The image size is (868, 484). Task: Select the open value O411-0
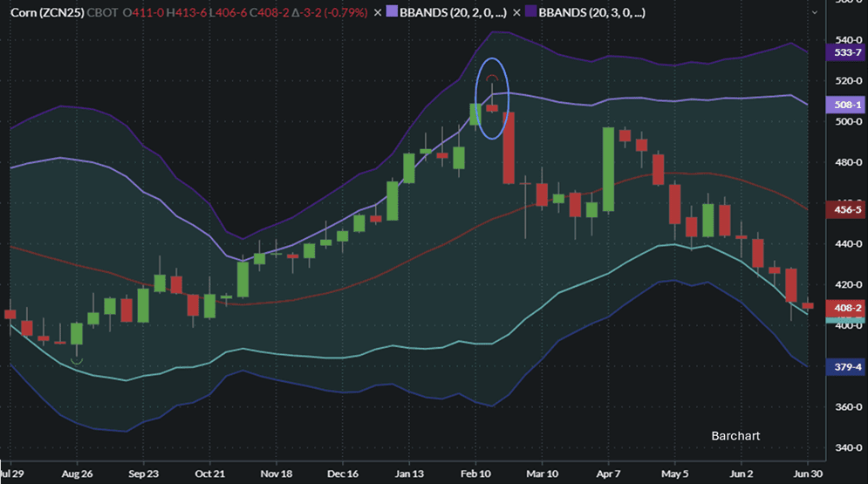click(x=143, y=13)
